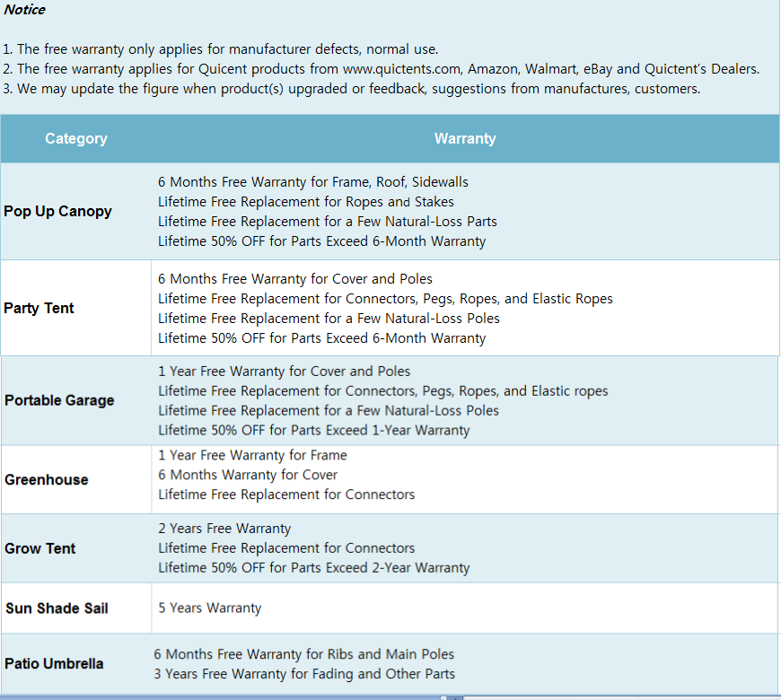Select the "Greenhouse" category cell
The height and width of the screenshot is (700, 781).
(x=75, y=480)
